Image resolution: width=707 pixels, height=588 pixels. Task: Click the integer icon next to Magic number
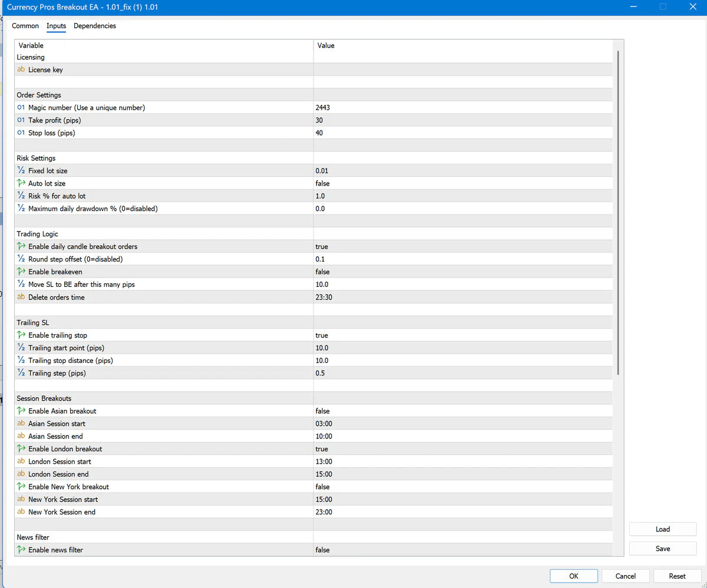tap(21, 108)
